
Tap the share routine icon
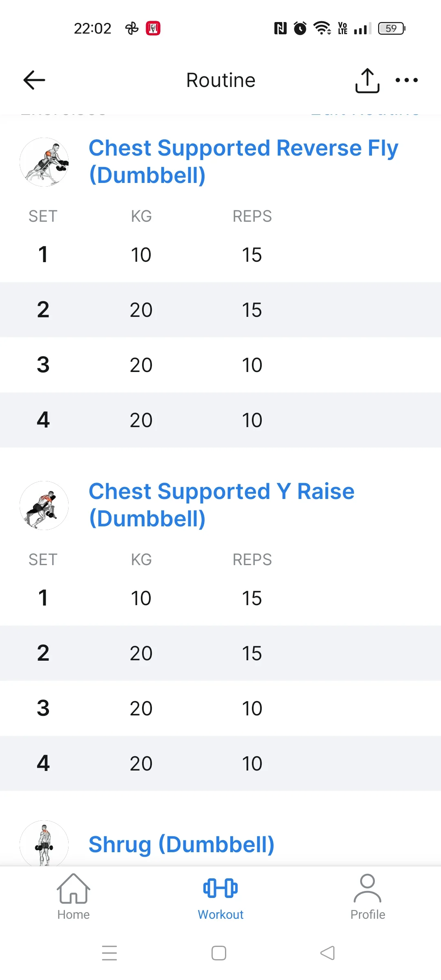[x=367, y=80]
